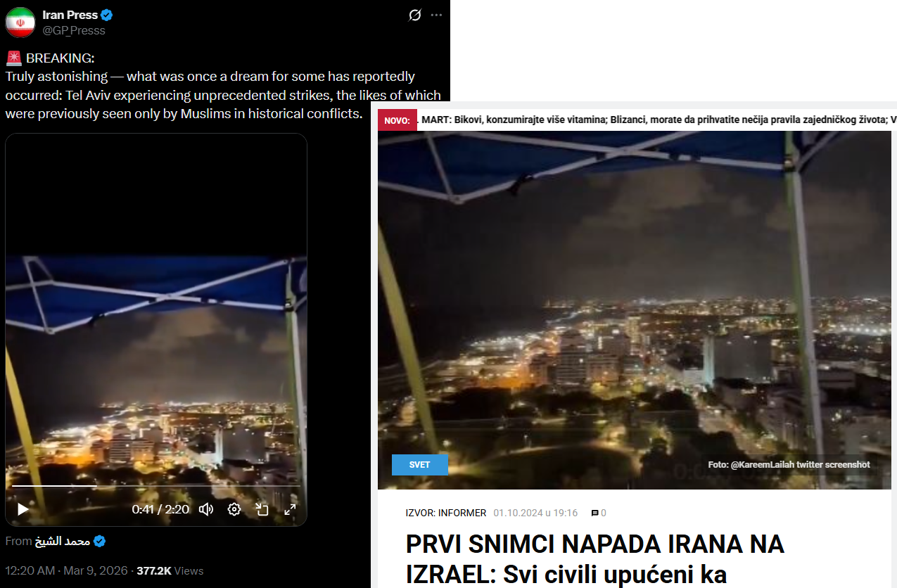The image size is (897, 588).
Task: View the 377.2K Views count
Action: pyautogui.click(x=170, y=570)
